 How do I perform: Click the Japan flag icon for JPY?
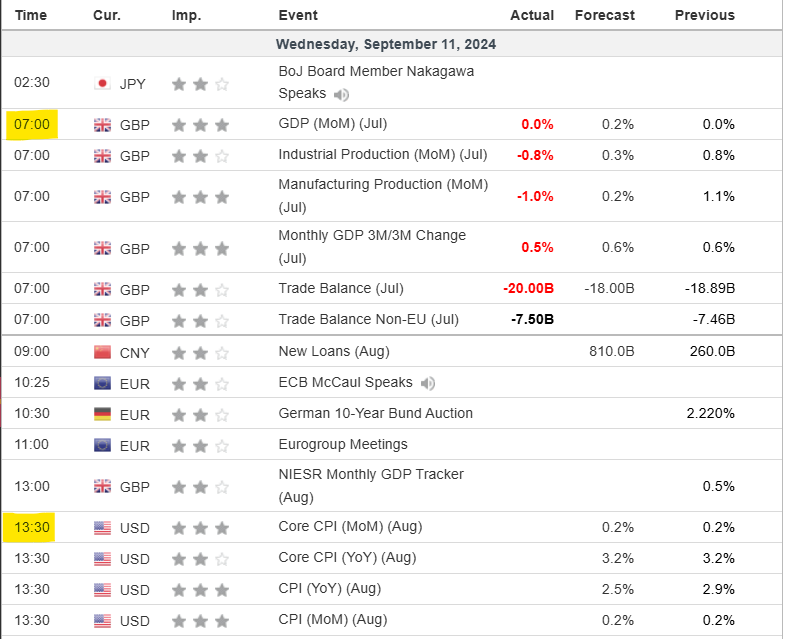coord(102,84)
